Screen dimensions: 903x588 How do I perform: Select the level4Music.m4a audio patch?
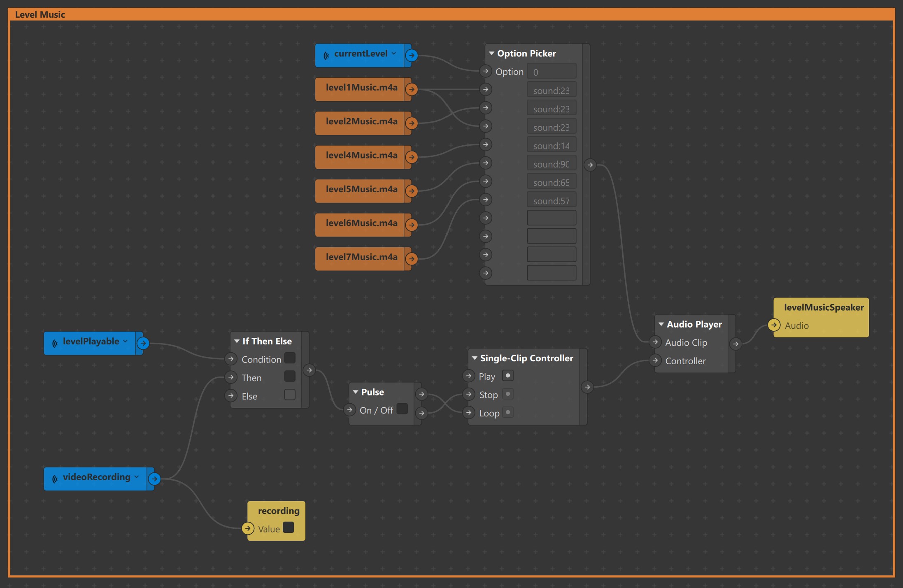tap(361, 156)
